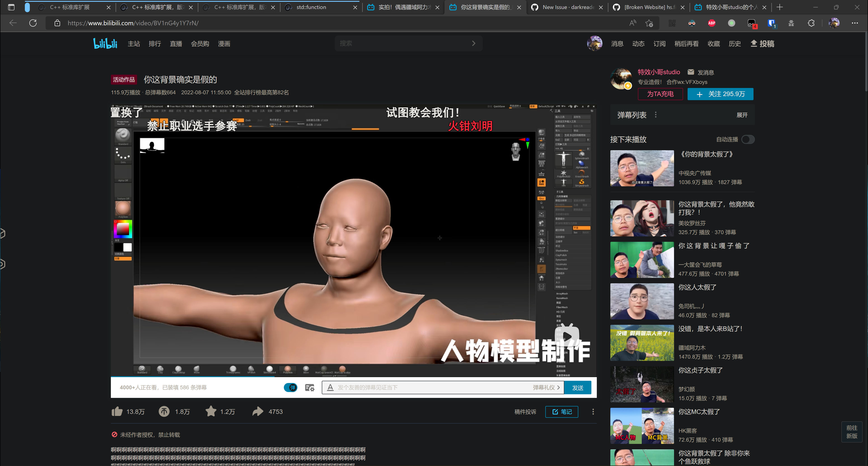868x466 pixels.
Task: Click the 投稿 upload icon in top navigation
Action: (x=754, y=43)
